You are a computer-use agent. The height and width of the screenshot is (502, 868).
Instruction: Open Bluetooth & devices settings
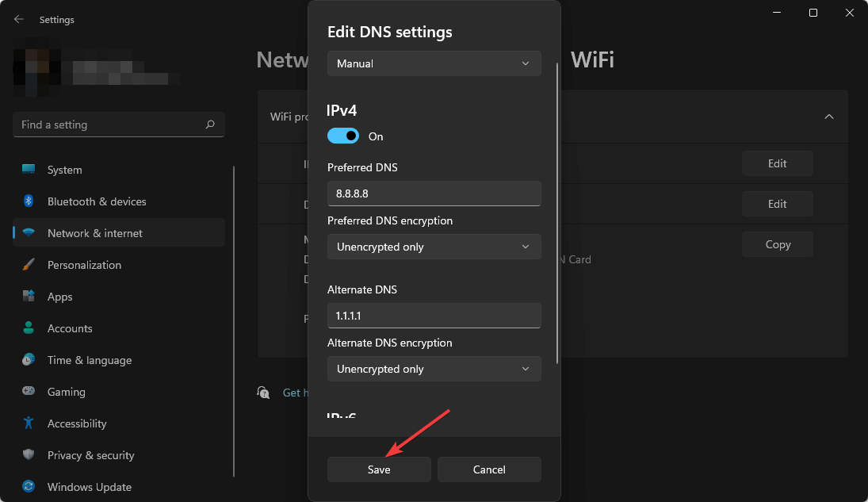96,201
